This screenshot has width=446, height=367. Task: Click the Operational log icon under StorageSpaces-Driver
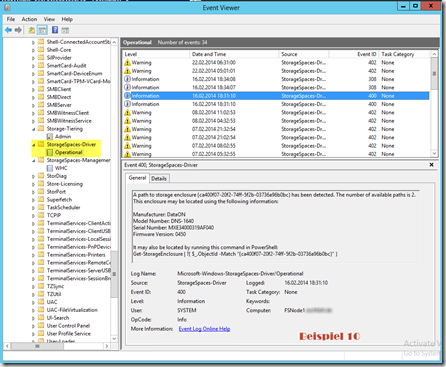click(x=50, y=152)
